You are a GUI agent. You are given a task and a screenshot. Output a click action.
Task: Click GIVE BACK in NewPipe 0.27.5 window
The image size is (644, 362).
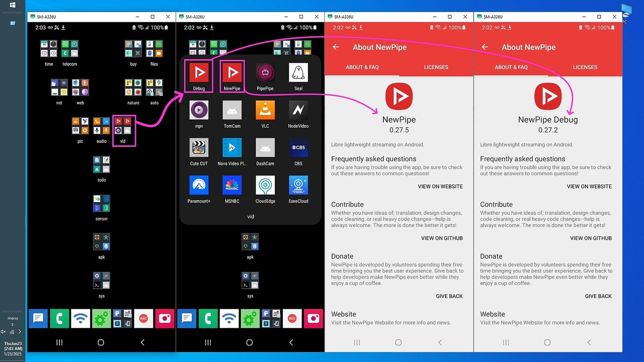(x=449, y=296)
